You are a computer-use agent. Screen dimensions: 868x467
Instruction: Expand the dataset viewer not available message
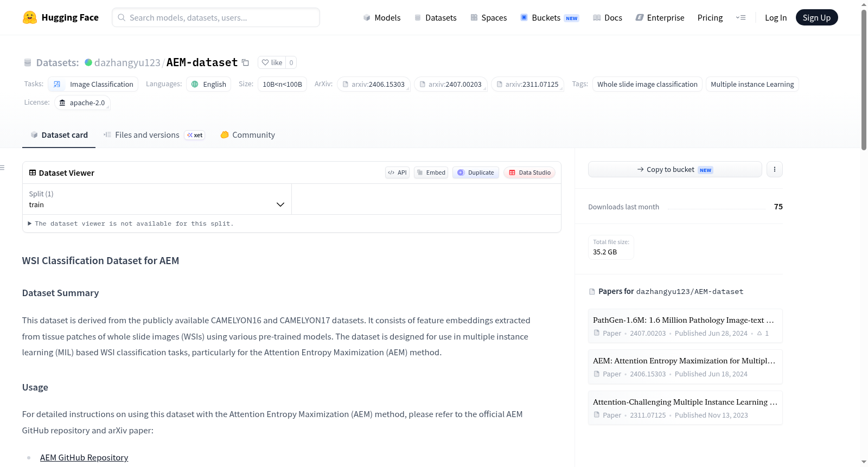click(131, 223)
